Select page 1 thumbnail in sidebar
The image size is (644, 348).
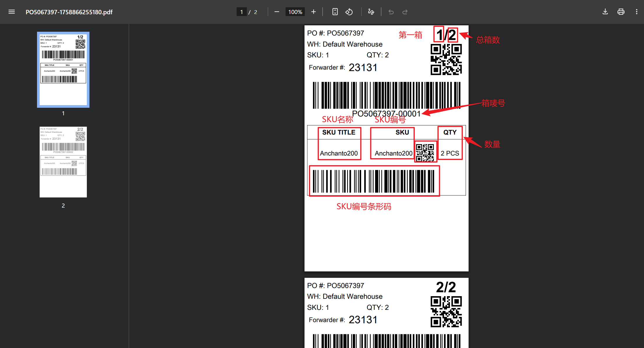(63, 70)
